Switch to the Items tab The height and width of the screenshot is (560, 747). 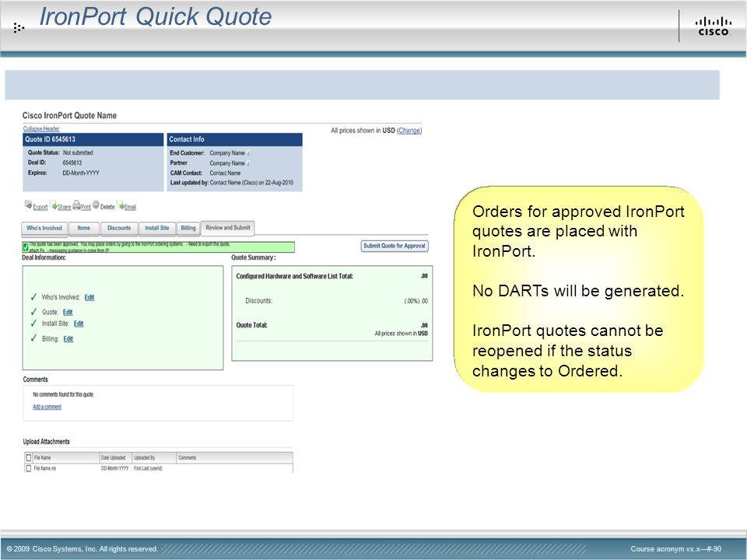(x=84, y=229)
